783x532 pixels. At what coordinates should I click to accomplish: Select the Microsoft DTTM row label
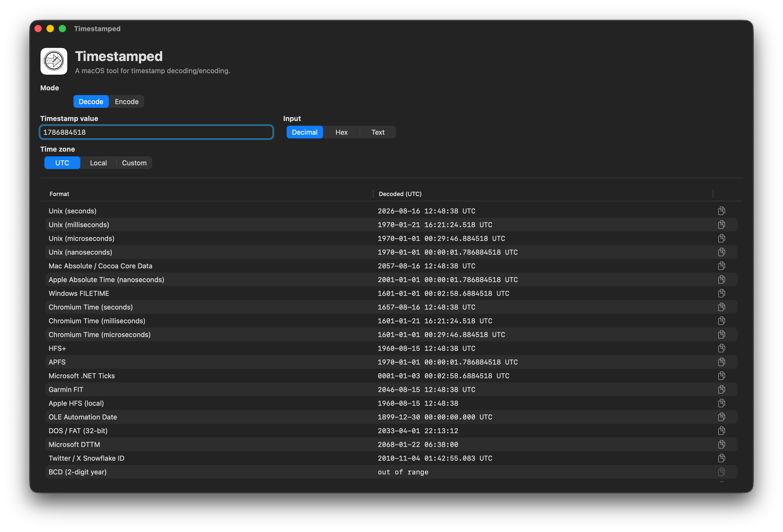coord(74,444)
